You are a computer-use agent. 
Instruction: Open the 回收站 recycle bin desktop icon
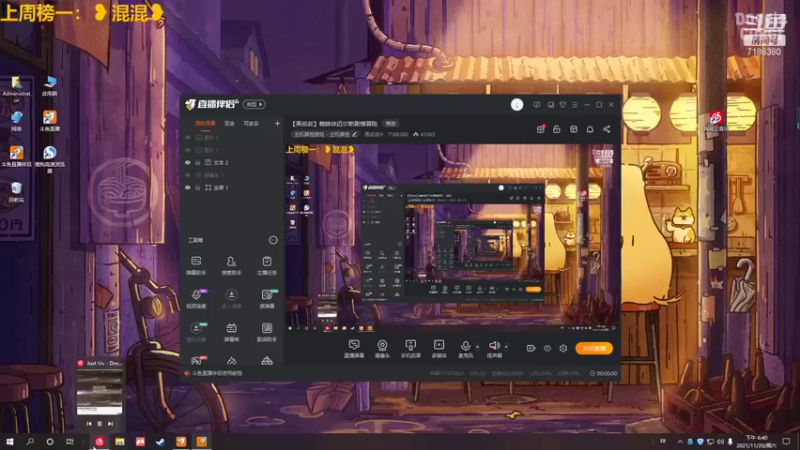16,192
